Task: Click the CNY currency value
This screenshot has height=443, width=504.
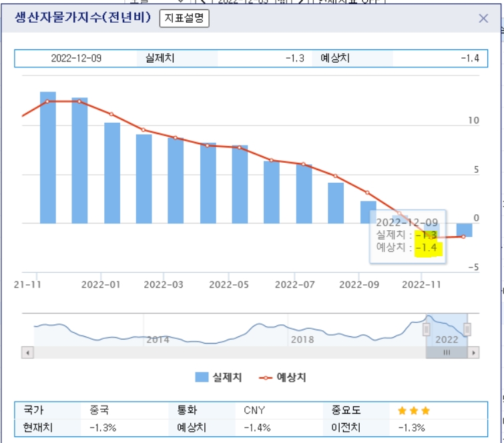Action: point(254,410)
